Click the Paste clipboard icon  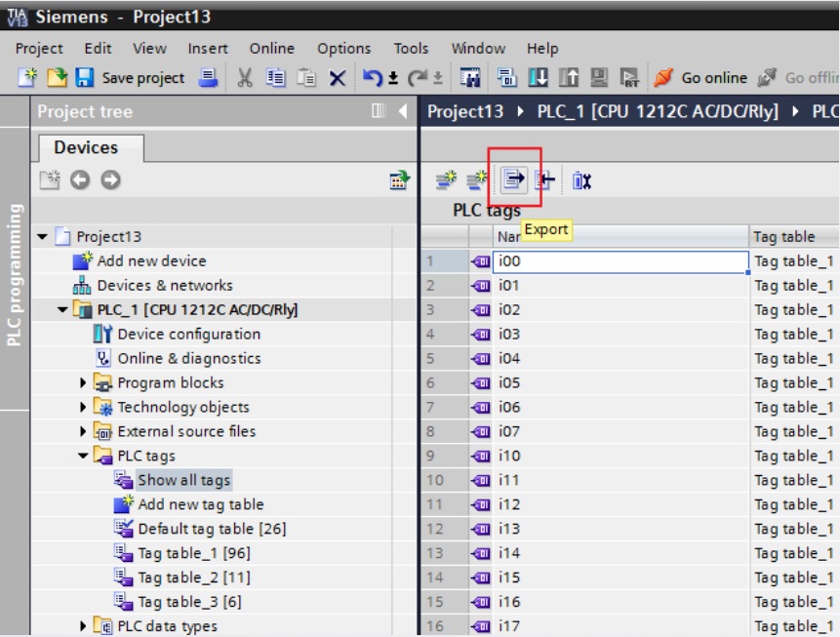[x=306, y=78]
